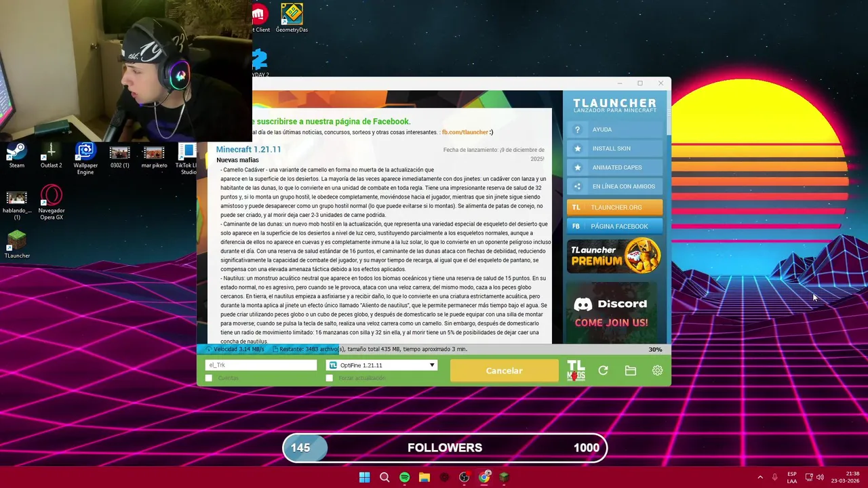Toggle Forzar actualización checkbox
The height and width of the screenshot is (488, 868).
[x=330, y=378]
